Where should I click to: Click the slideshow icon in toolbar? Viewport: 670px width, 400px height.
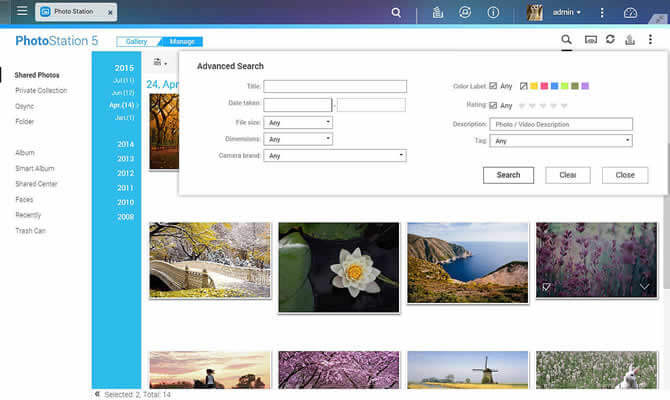(590, 41)
